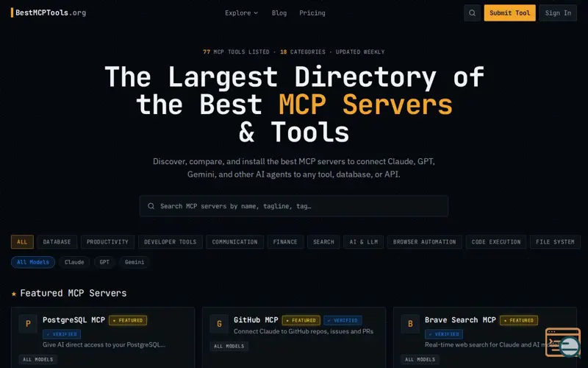Filter by COMMUNICATION category
Image resolution: width=588 pixels, height=368 pixels.
(234, 242)
